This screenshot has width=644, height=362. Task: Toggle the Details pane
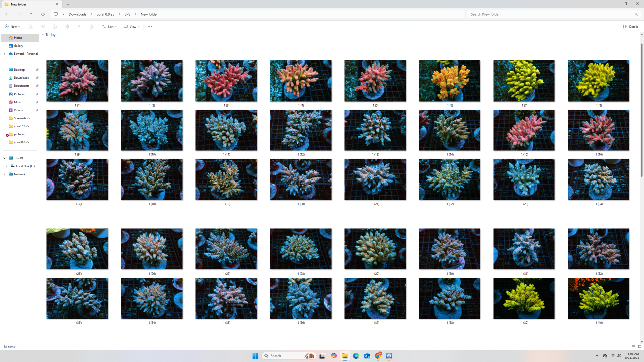[631, 27]
